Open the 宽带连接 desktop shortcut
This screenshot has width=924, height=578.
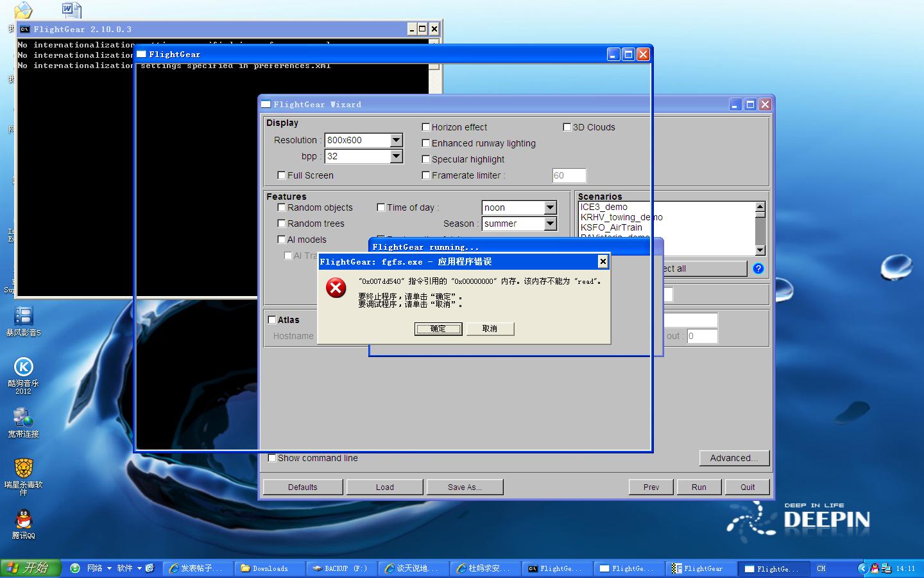coord(23,422)
